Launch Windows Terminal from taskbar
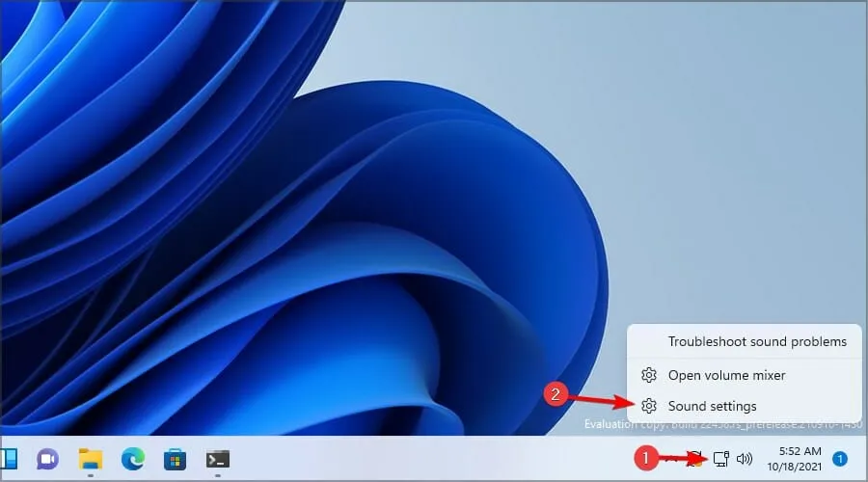868x482 pixels. 218,459
